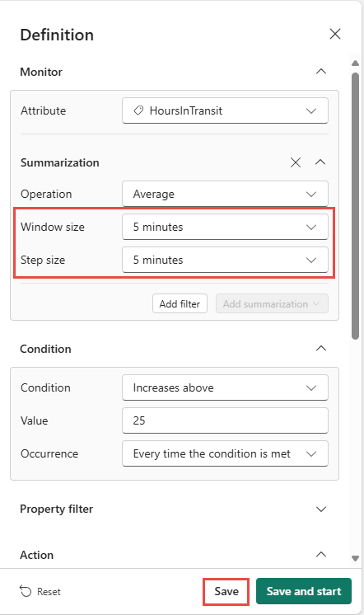
Task: Click Save and start
Action: point(304,591)
